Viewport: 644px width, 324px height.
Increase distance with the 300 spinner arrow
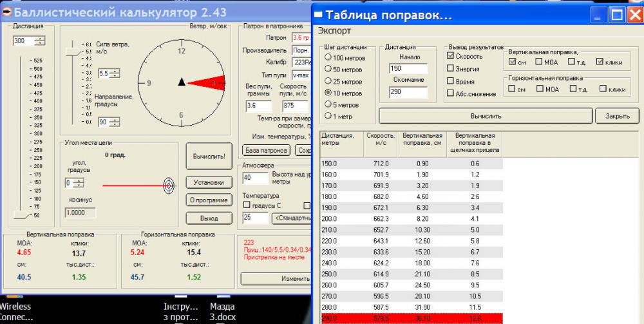point(41,39)
